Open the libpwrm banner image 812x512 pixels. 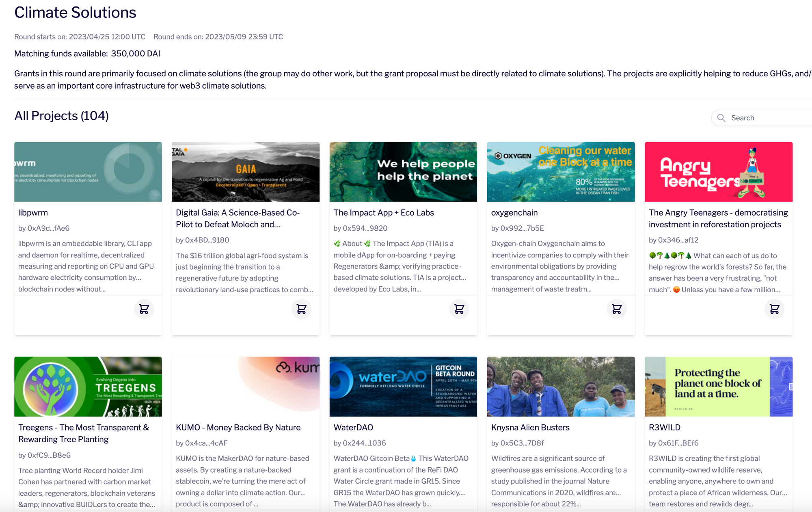click(x=88, y=171)
